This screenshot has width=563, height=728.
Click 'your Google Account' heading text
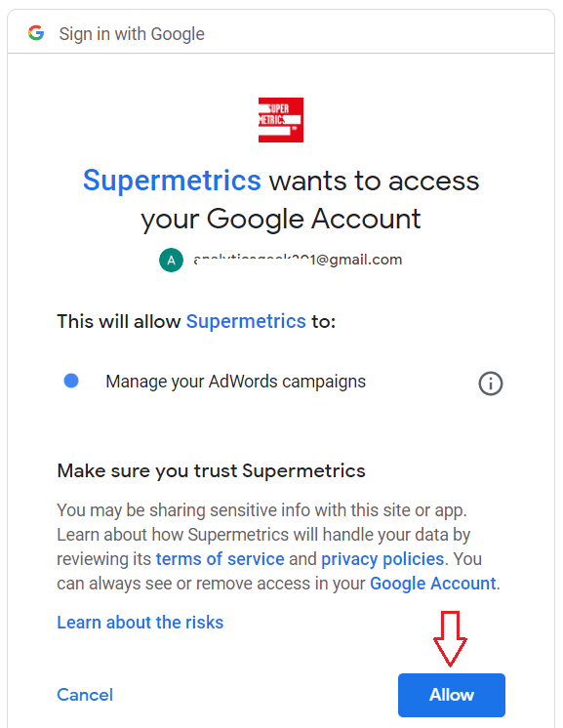[x=281, y=219]
